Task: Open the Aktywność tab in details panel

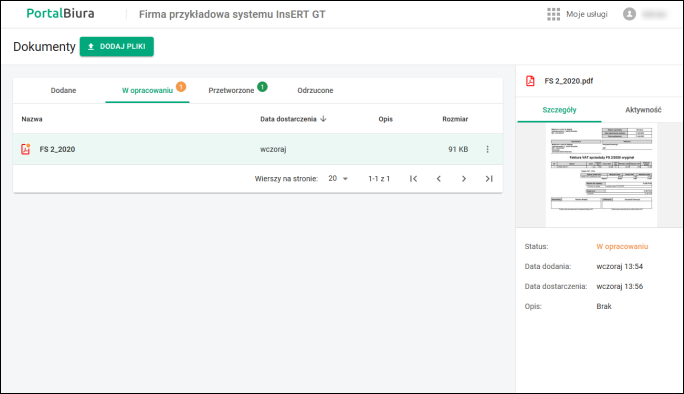Action: click(643, 110)
